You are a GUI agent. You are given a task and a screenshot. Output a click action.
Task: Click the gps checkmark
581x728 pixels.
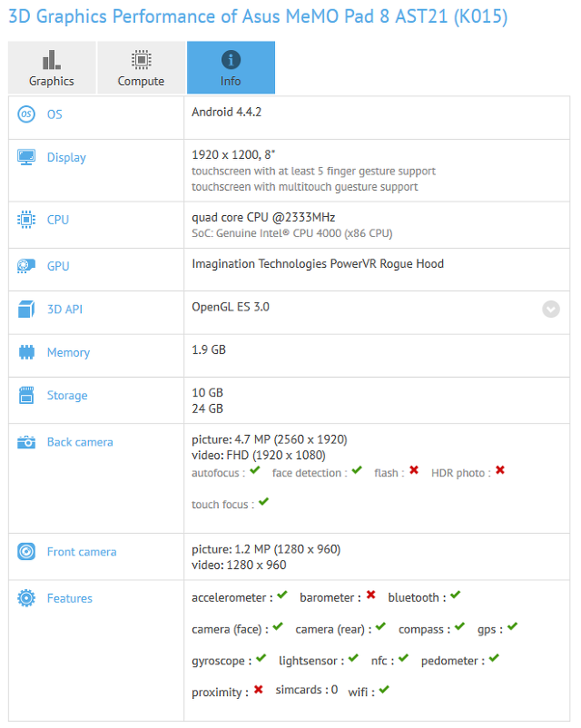512,626
